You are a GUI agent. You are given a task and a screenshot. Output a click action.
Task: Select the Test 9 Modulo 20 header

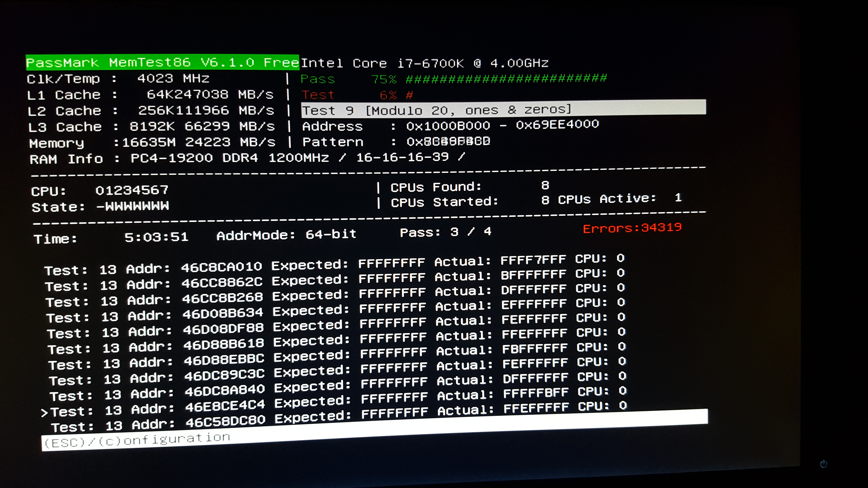(503, 108)
